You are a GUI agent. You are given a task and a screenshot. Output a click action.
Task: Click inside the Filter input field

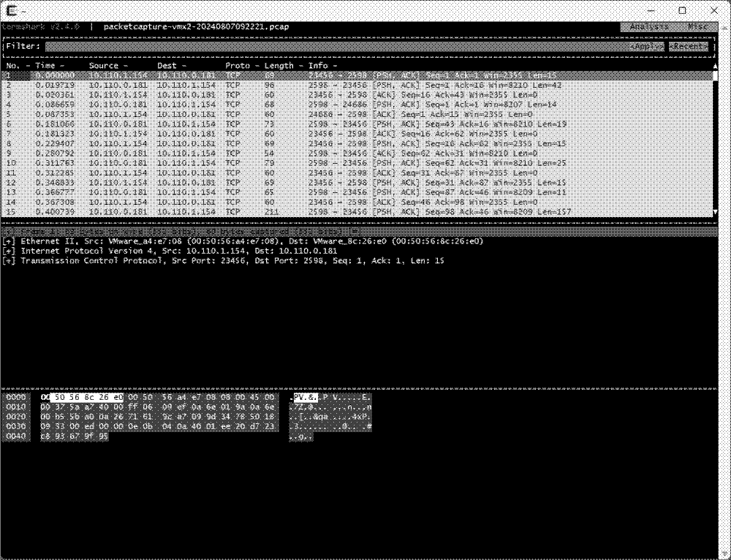[292, 46]
